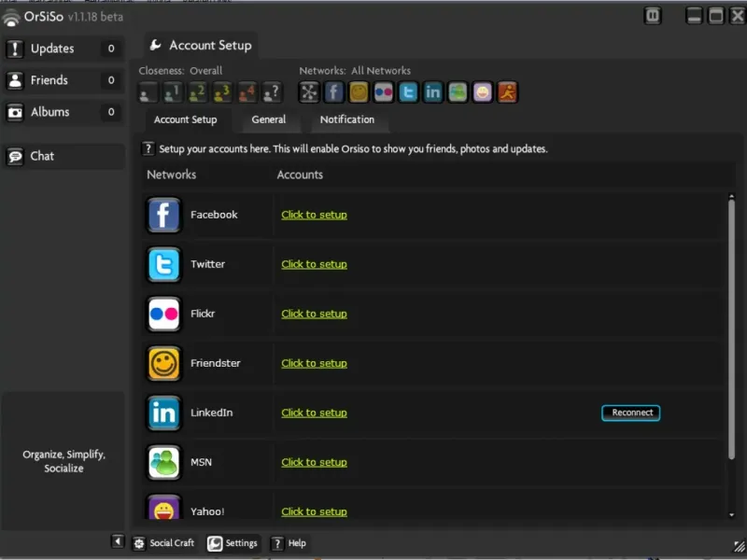Click the scrollbar up arrow

[731, 196]
